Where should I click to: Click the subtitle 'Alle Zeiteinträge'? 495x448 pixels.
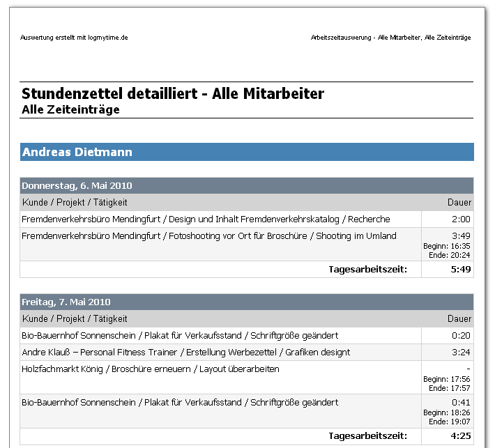click(70, 109)
